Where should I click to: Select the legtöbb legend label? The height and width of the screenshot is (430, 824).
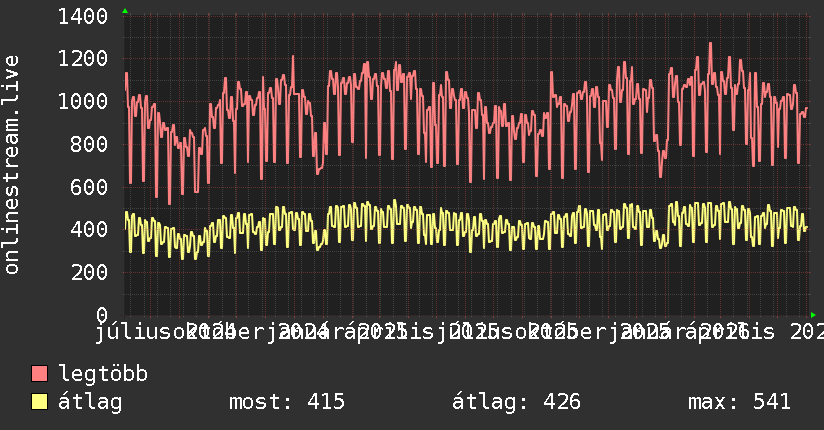[x=103, y=374]
